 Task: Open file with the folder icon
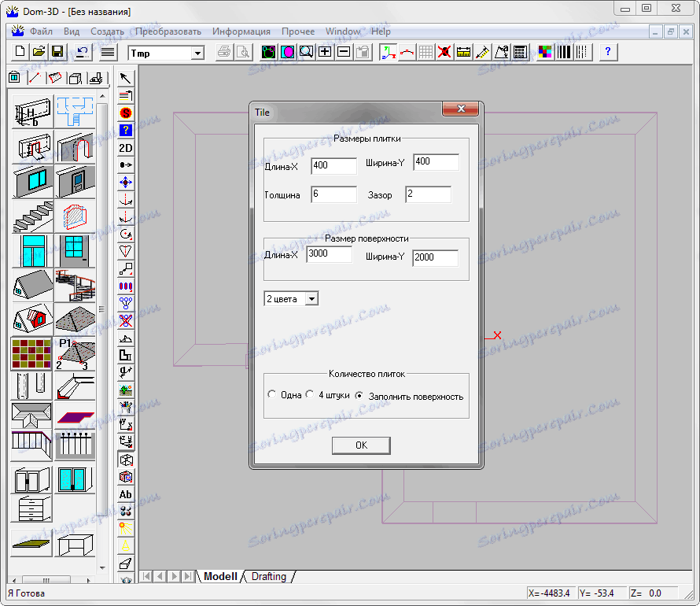(39, 52)
